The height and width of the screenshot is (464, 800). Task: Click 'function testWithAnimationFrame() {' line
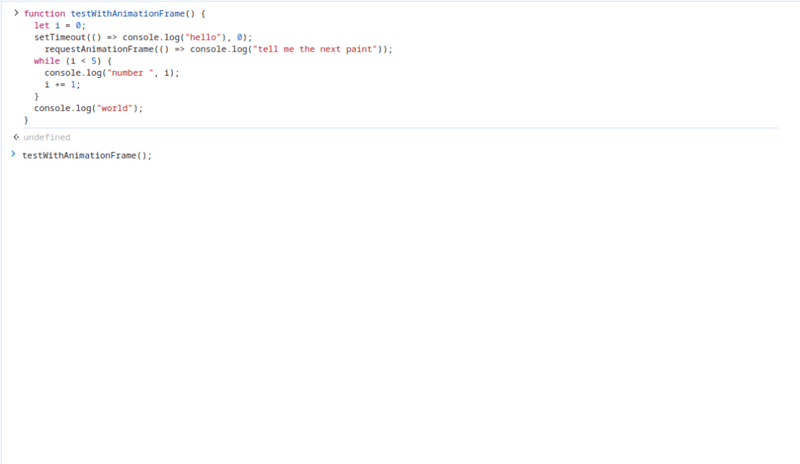114,14
